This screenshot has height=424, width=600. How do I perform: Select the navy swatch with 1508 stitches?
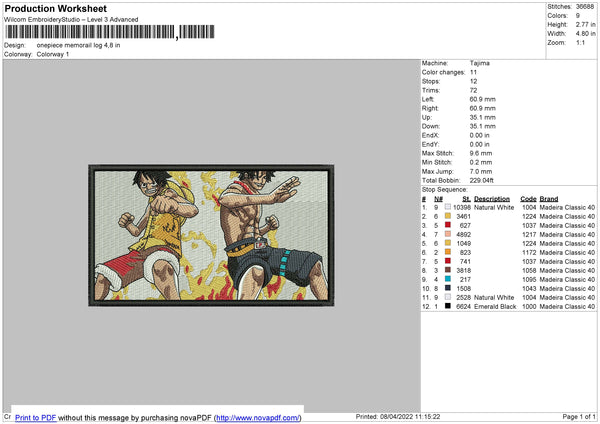pyautogui.click(x=448, y=288)
